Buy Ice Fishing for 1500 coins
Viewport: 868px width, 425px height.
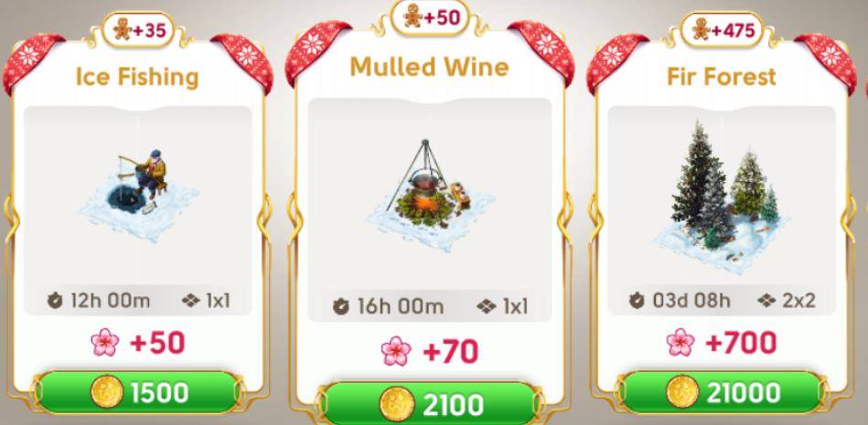[138, 392]
